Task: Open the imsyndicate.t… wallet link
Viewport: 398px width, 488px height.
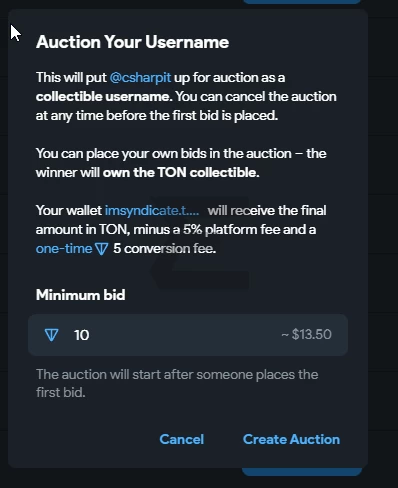Action: [x=152, y=210]
